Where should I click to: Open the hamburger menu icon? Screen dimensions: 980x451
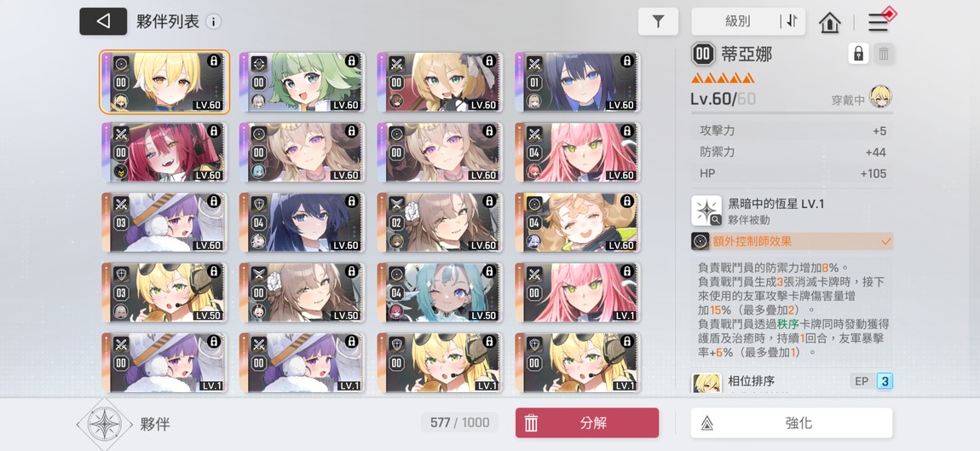click(x=879, y=22)
